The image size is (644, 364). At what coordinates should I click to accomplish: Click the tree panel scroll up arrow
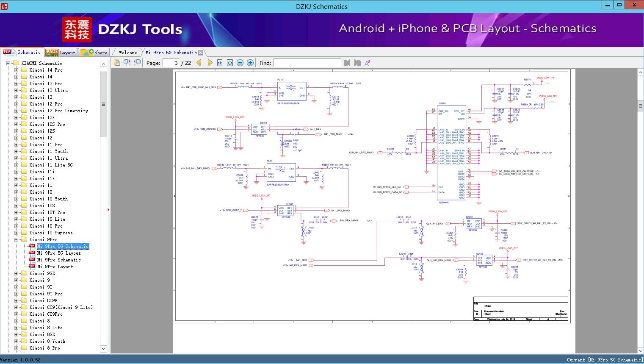coord(103,64)
